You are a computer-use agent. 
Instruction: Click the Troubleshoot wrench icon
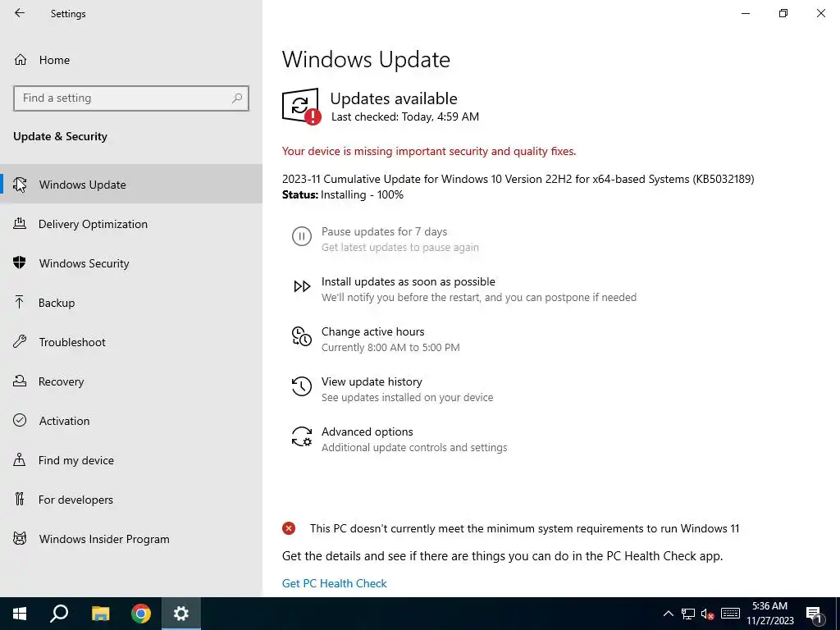tap(20, 342)
